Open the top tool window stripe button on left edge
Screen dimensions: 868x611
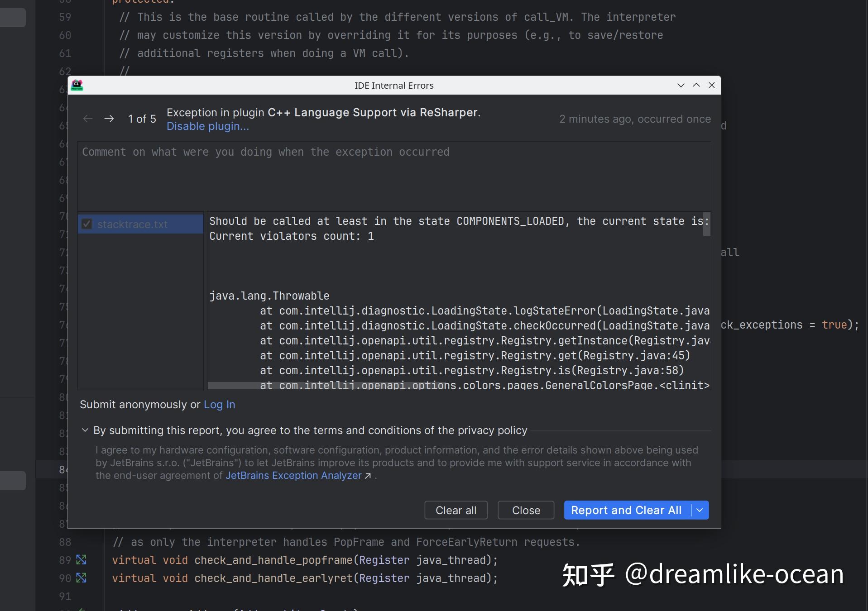(12, 17)
